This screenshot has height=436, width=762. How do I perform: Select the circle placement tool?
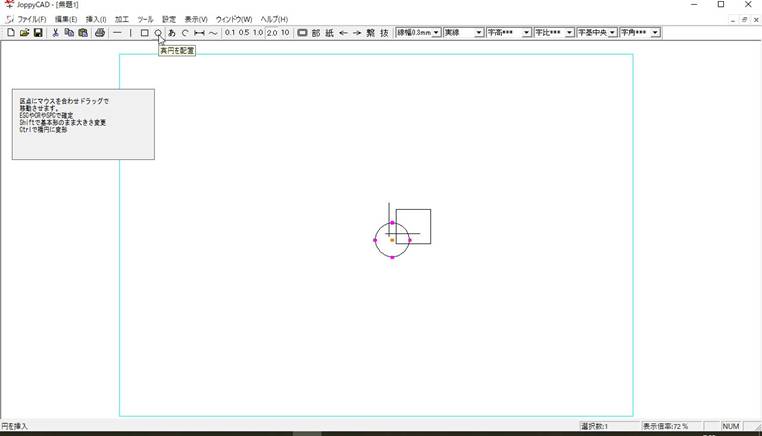pos(158,33)
